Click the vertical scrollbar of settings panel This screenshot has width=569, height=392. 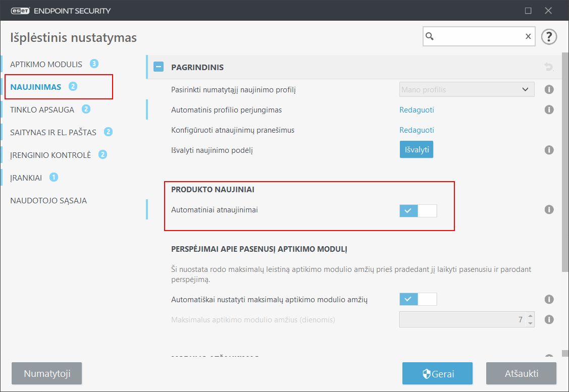[x=565, y=161]
